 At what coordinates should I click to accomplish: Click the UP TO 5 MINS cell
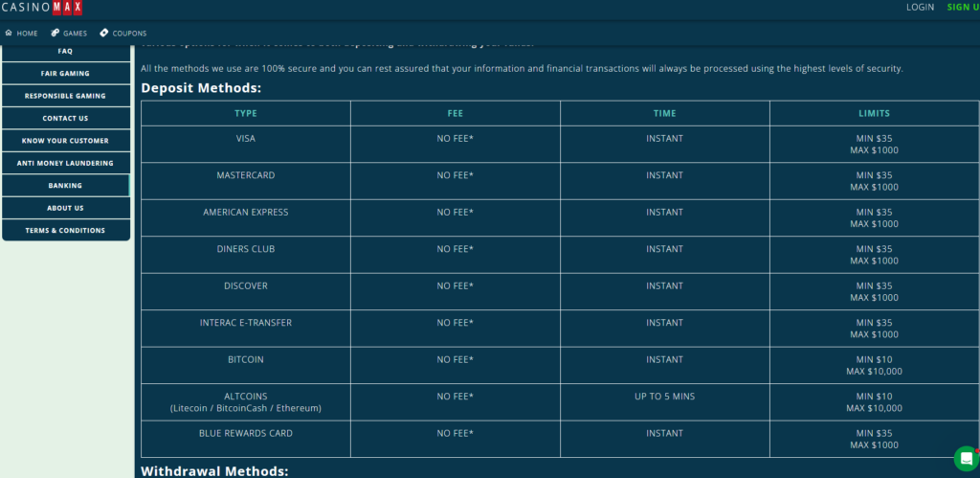[665, 402]
